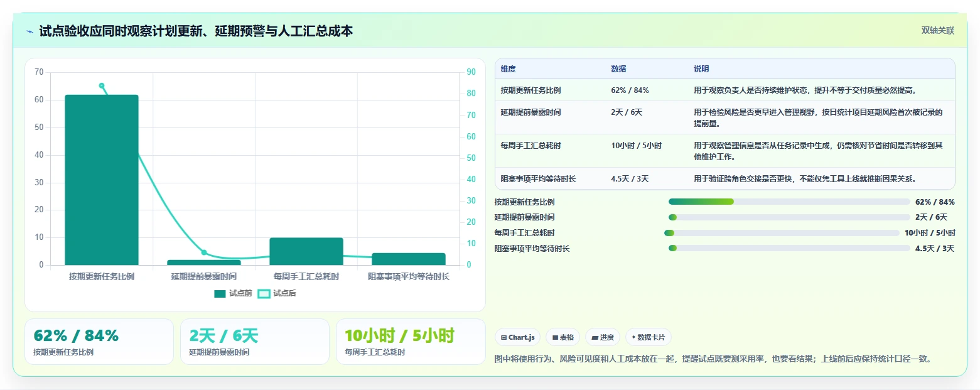Click the line point above 延期提前暴露时间

[x=204, y=252]
